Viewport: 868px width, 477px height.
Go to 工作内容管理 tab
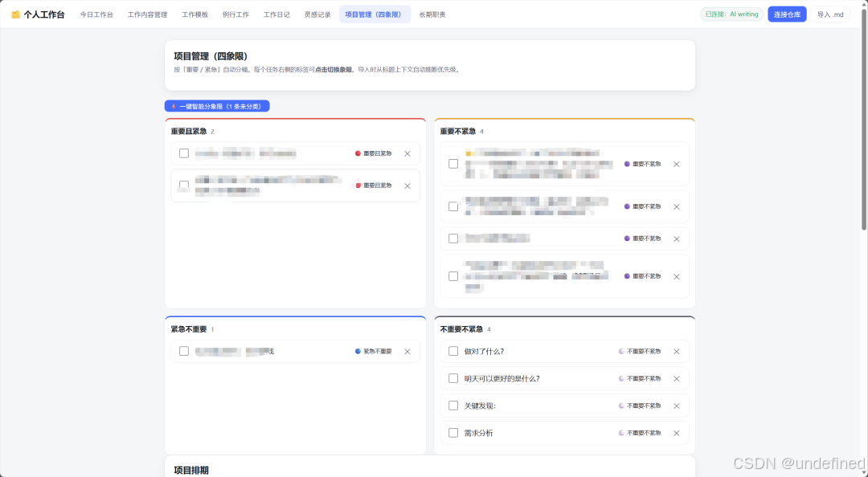pyautogui.click(x=147, y=14)
